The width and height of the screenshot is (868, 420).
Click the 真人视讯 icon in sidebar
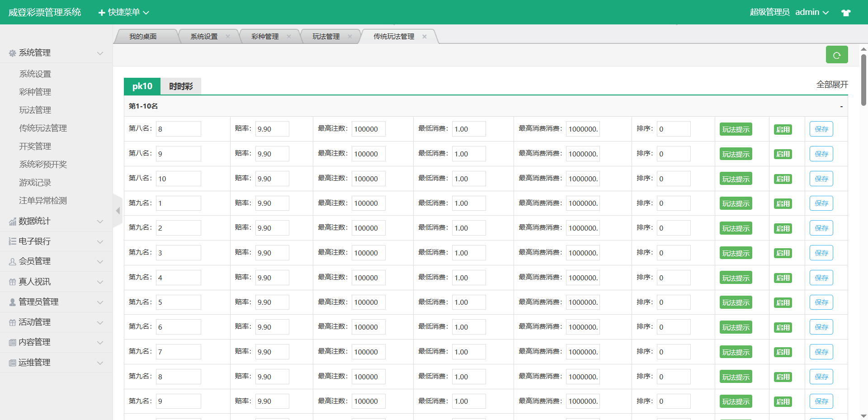[13, 282]
